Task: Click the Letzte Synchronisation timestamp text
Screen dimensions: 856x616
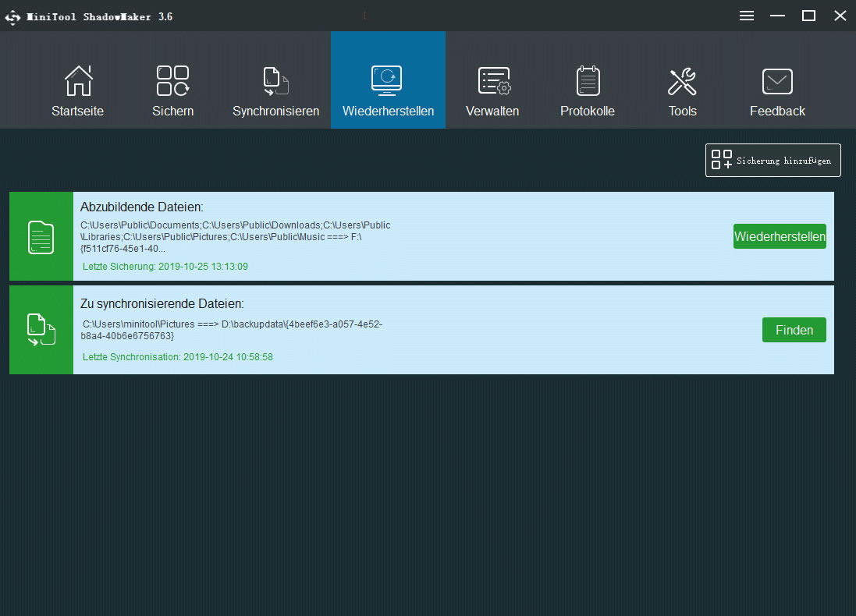Action: click(178, 357)
